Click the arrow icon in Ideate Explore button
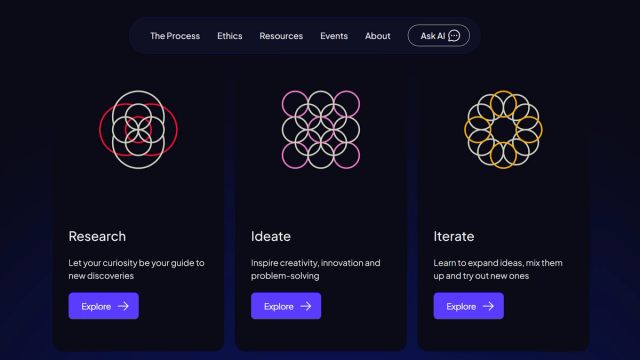 [306, 306]
